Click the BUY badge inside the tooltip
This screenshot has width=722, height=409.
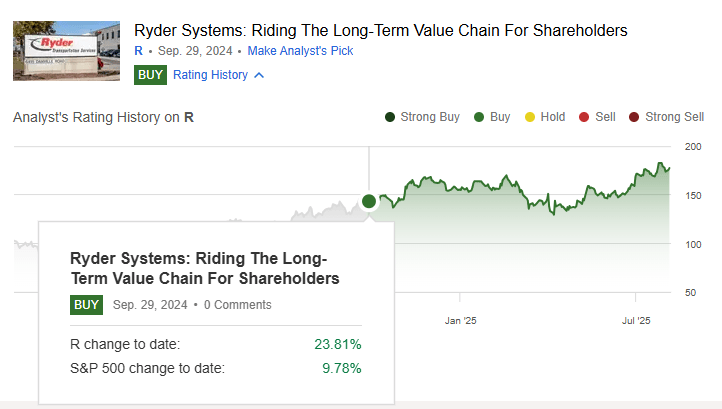pyautogui.click(x=86, y=304)
